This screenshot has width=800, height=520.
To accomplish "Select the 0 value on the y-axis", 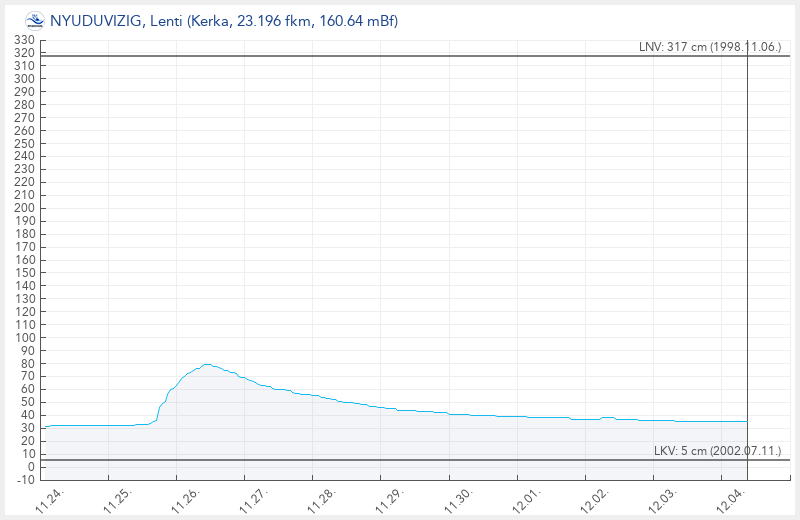I will pyautogui.click(x=31, y=467).
